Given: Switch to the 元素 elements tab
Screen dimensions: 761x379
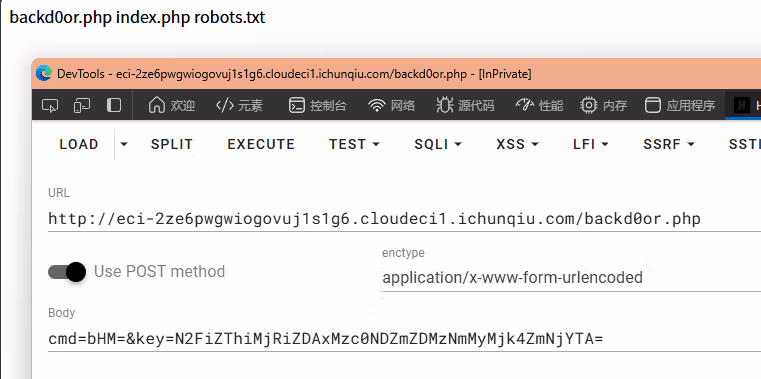Looking at the screenshot, I should click(239, 105).
